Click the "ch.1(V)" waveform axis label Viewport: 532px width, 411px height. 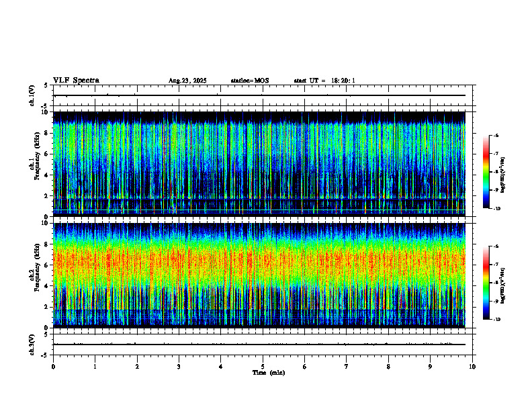coord(32,95)
